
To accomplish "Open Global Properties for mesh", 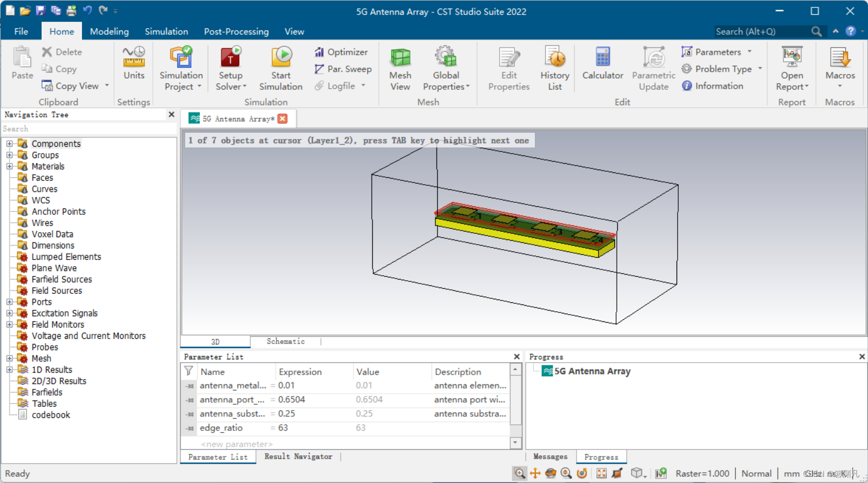I will coord(446,68).
